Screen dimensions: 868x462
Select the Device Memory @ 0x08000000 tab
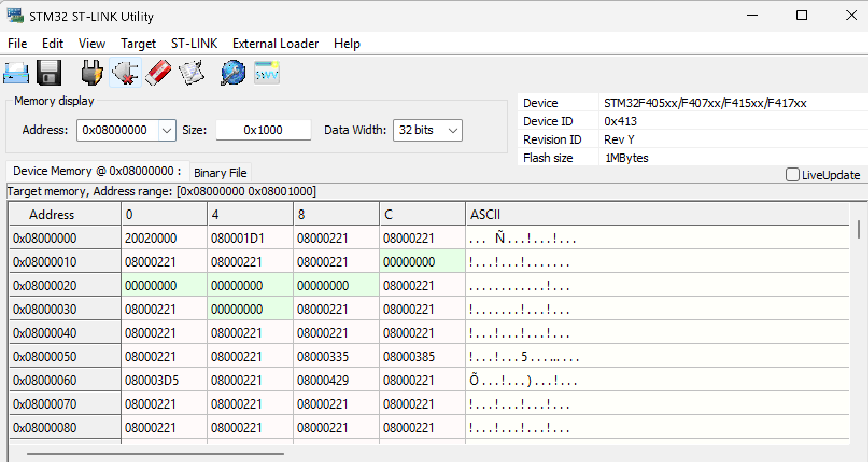97,171
